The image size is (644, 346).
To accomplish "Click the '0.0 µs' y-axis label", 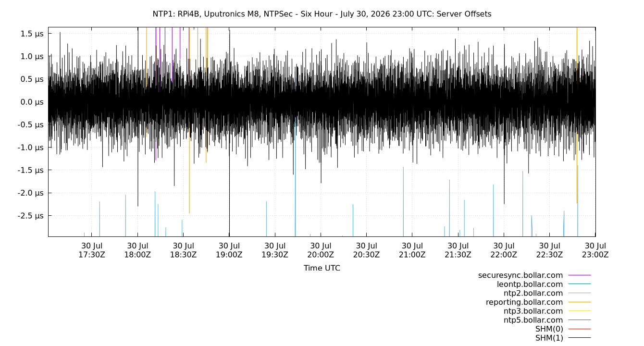I will point(32,102).
